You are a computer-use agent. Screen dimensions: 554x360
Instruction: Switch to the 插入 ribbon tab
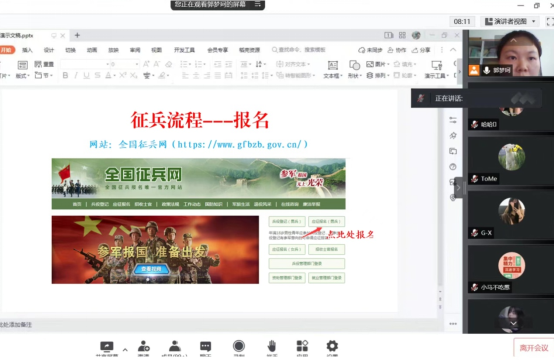point(27,50)
